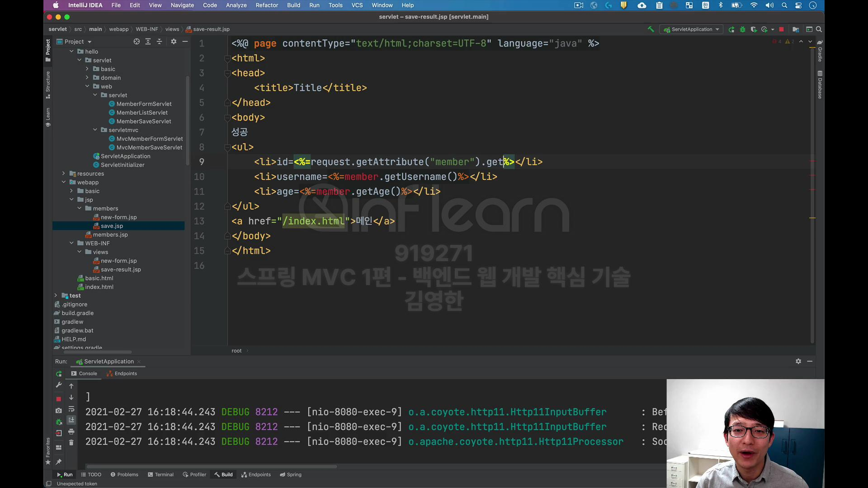The width and height of the screenshot is (868, 488).
Task: Go to previous highlighted error arrow
Action: [x=801, y=42]
